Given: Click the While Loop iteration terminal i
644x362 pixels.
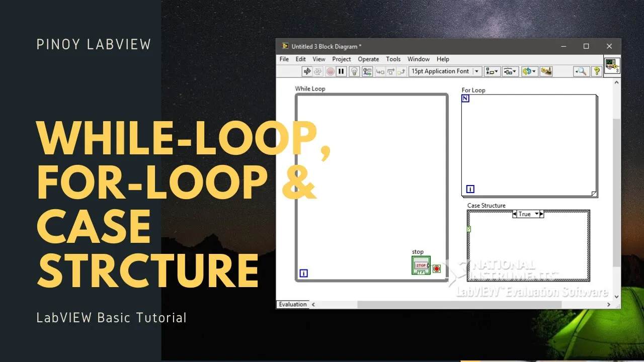Looking at the screenshot, I should 303,274.
